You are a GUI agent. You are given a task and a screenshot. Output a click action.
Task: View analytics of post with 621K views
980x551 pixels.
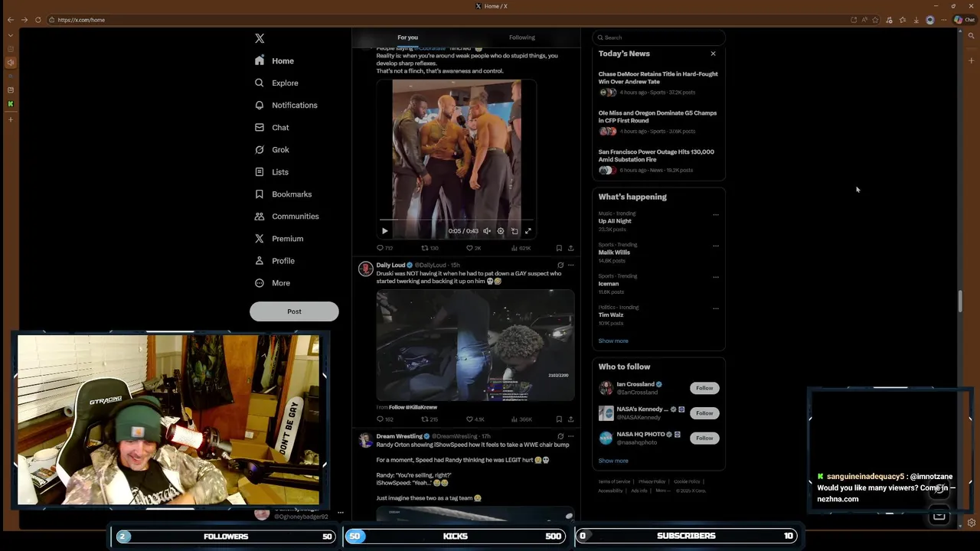point(521,248)
